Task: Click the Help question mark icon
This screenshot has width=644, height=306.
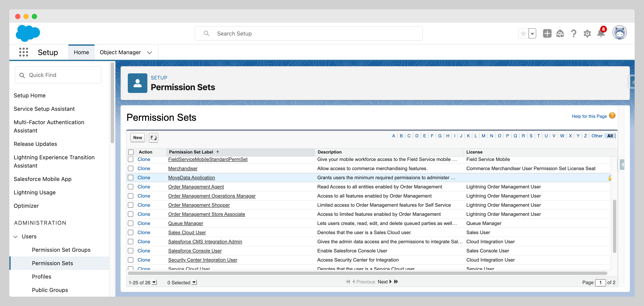Action: (x=574, y=33)
